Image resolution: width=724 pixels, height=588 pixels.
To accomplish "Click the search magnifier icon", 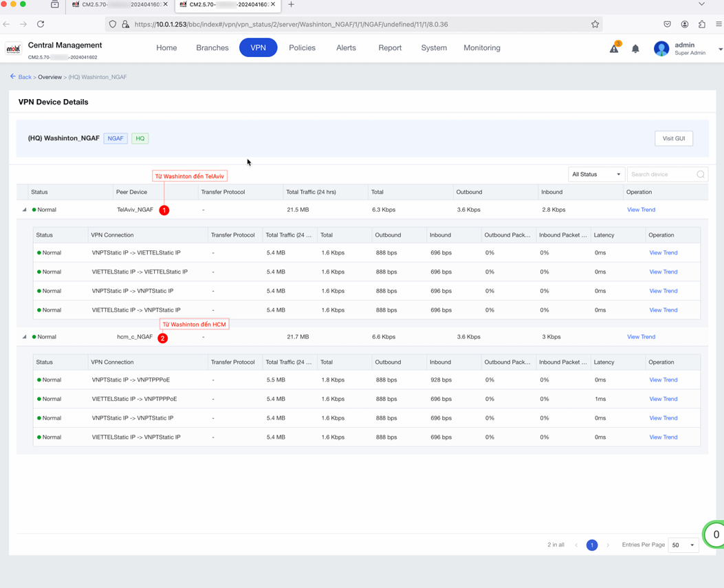I will pos(701,174).
